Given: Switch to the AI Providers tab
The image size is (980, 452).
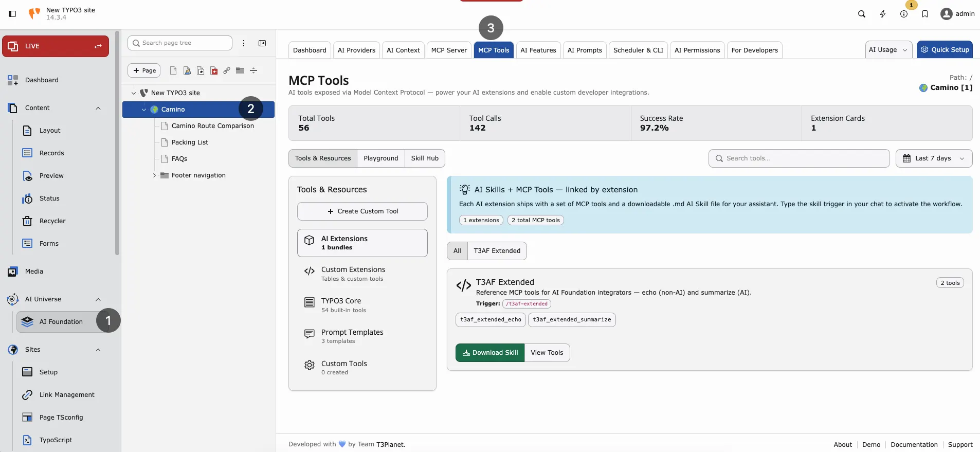Looking at the screenshot, I should (356, 50).
